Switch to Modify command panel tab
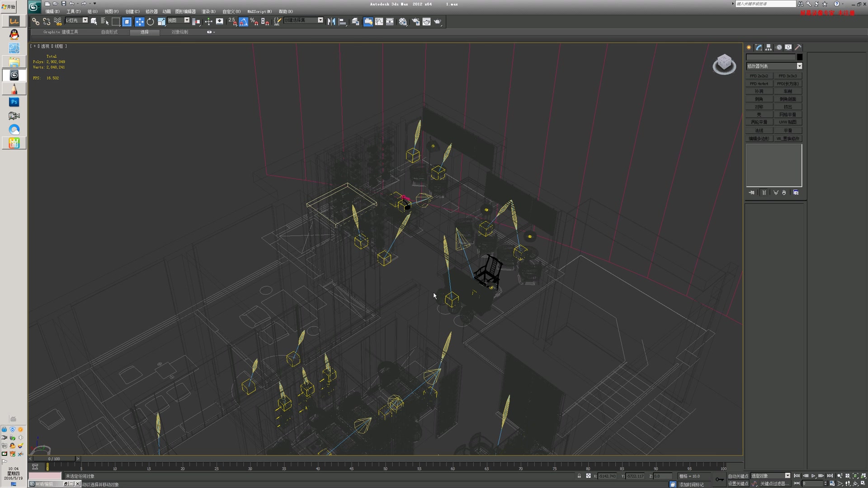This screenshot has height=488, width=868. [x=759, y=47]
